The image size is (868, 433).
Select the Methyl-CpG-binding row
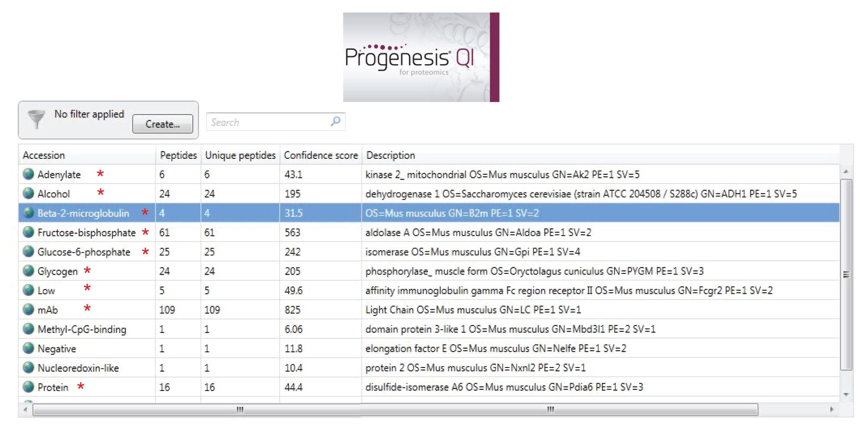(429, 329)
